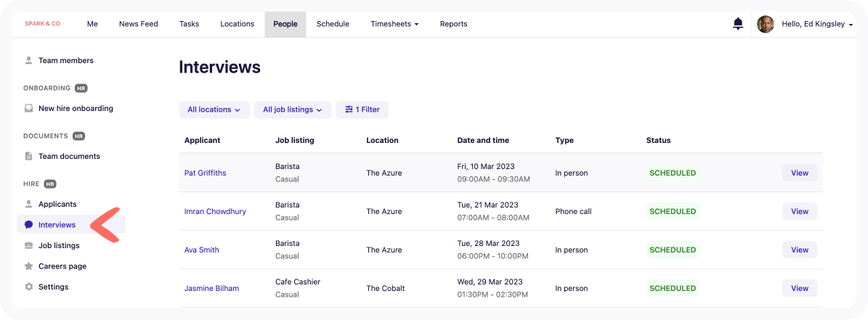Click the Phone call type cell

(x=574, y=211)
